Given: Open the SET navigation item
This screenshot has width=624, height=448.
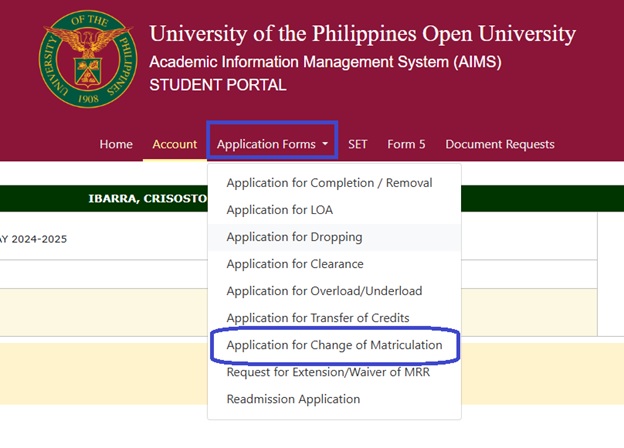Looking at the screenshot, I should tap(357, 144).
